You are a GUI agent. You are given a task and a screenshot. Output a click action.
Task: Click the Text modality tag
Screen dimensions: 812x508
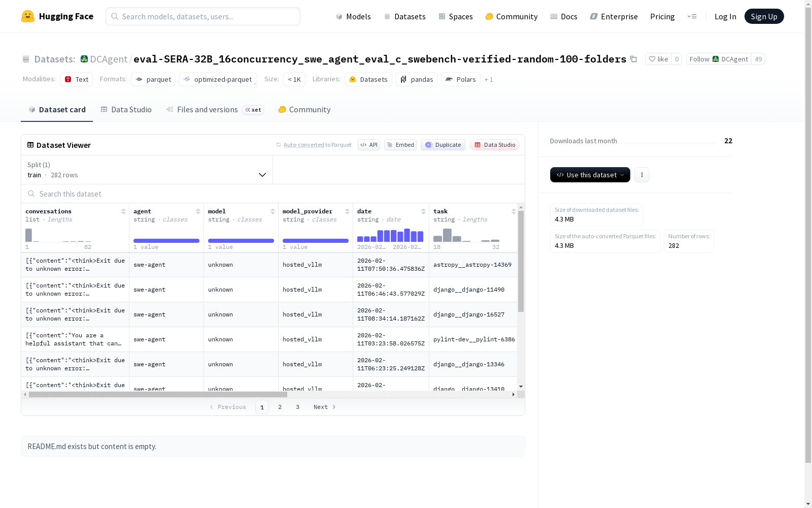77,79
